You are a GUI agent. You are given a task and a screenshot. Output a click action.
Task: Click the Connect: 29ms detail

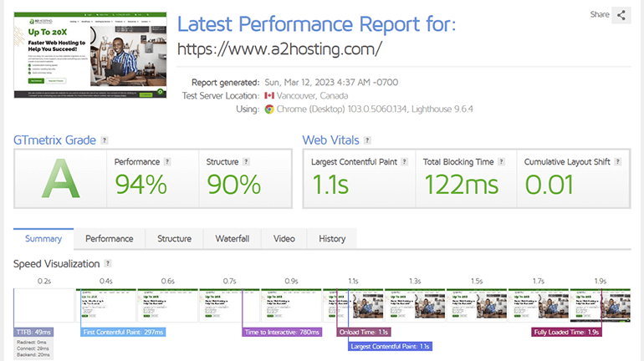pos(33,348)
